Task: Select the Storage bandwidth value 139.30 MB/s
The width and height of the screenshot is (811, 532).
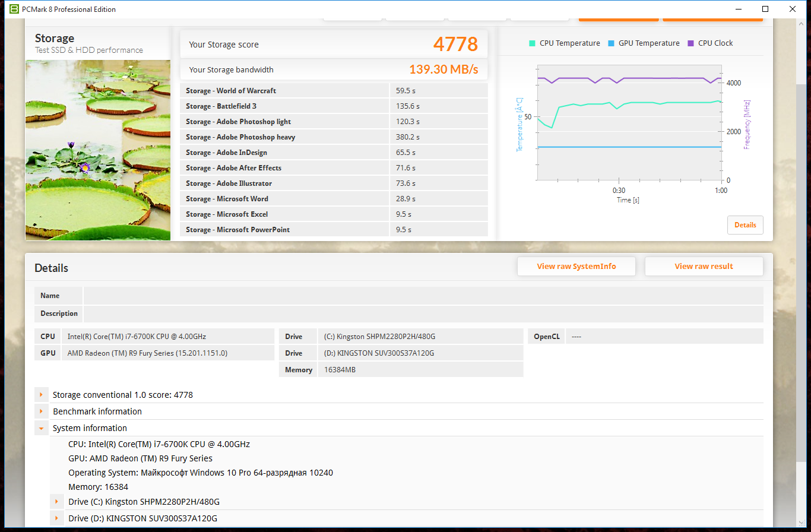Action: click(x=443, y=69)
